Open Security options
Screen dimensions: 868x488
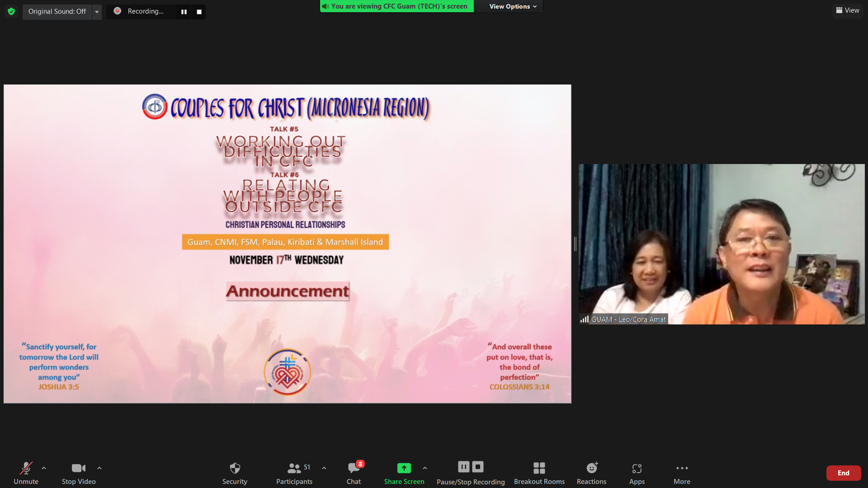point(235,473)
